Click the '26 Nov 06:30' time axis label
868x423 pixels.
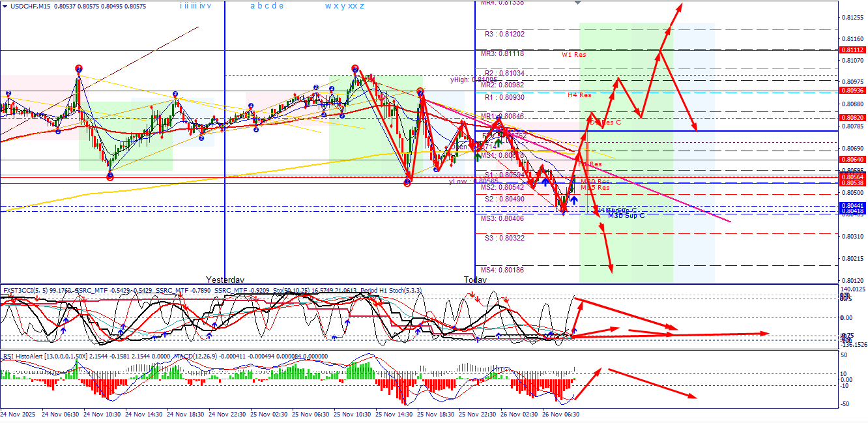point(560,414)
